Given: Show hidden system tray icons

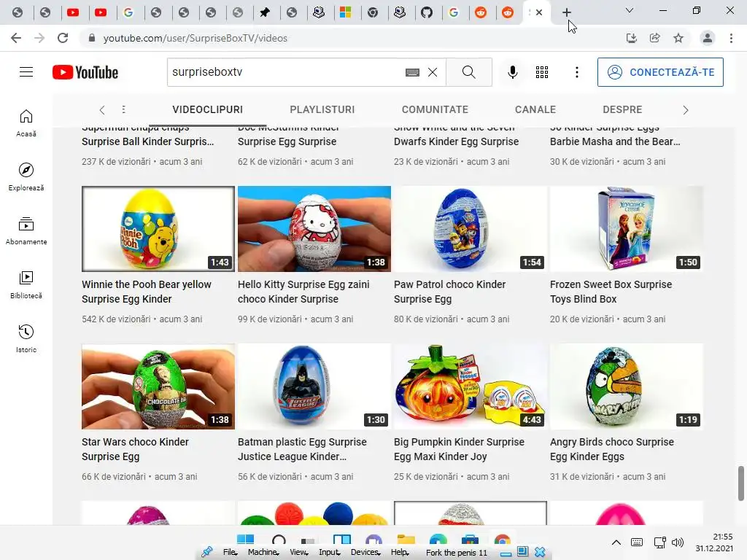Looking at the screenshot, I should (x=616, y=542).
